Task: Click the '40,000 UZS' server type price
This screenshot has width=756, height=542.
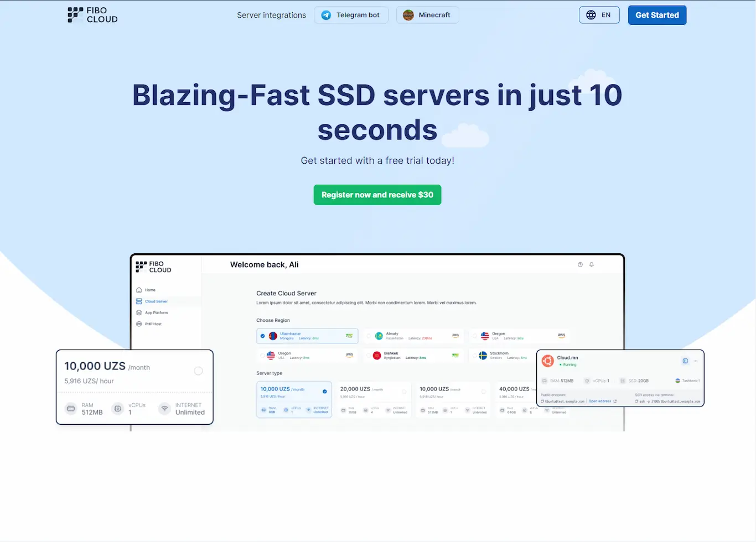Action: (x=514, y=389)
